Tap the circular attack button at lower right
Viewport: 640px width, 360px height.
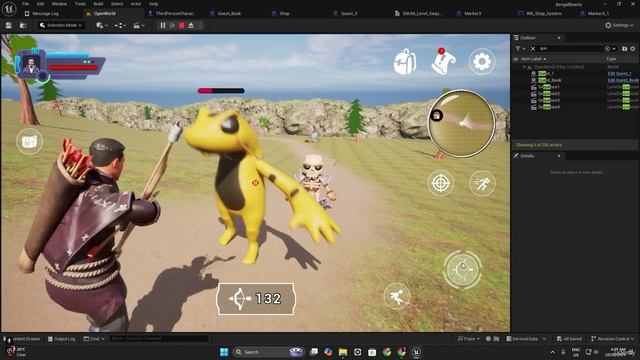tap(462, 270)
